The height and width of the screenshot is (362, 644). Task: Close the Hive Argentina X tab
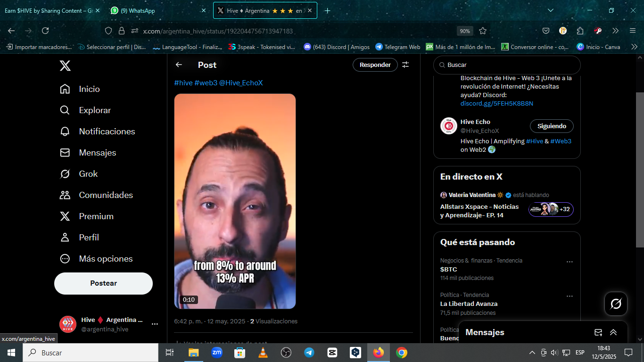310,10
